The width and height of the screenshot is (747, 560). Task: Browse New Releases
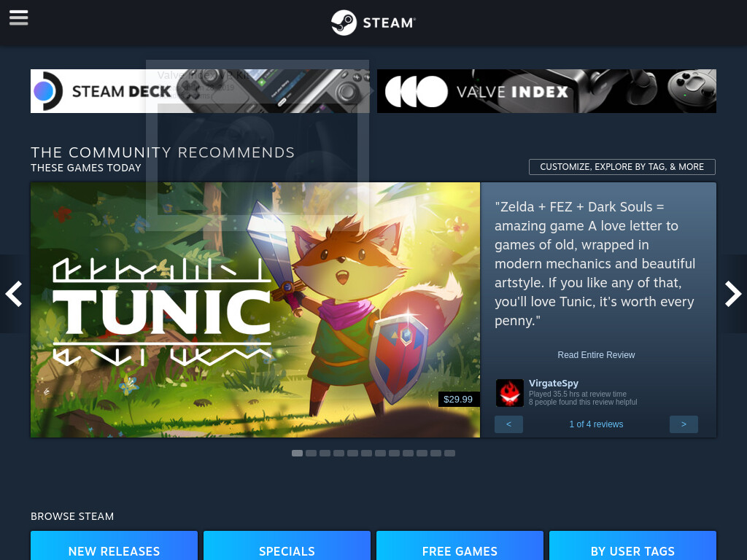click(114, 545)
